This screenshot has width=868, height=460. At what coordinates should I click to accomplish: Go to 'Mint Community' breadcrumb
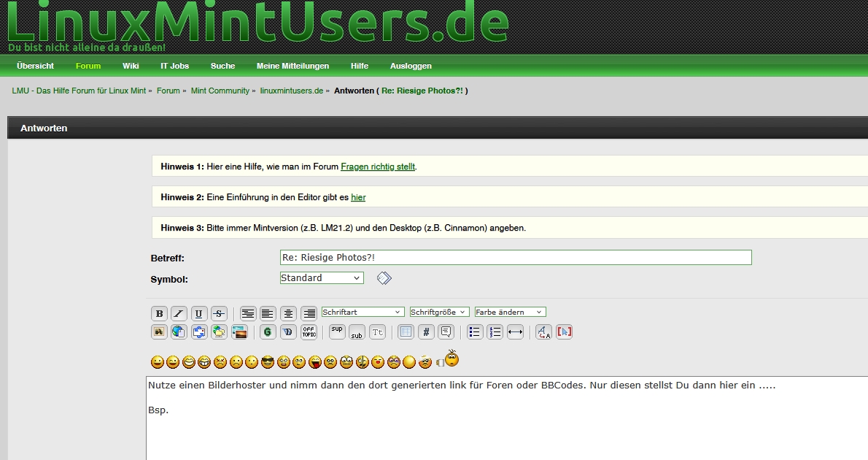click(220, 91)
